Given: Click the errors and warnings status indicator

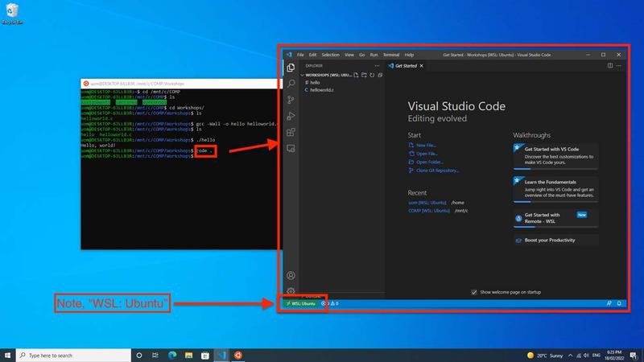Looking at the screenshot, I should coord(330,303).
